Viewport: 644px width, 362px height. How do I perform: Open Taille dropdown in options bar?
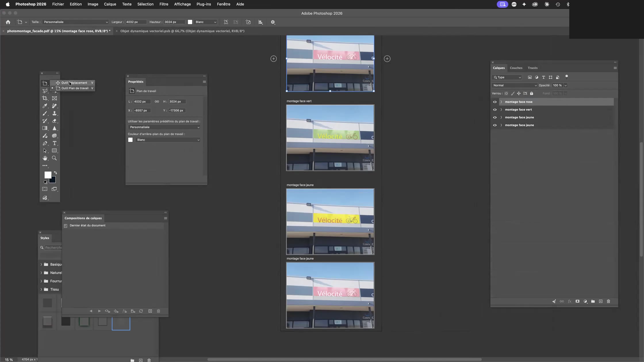[x=75, y=22]
